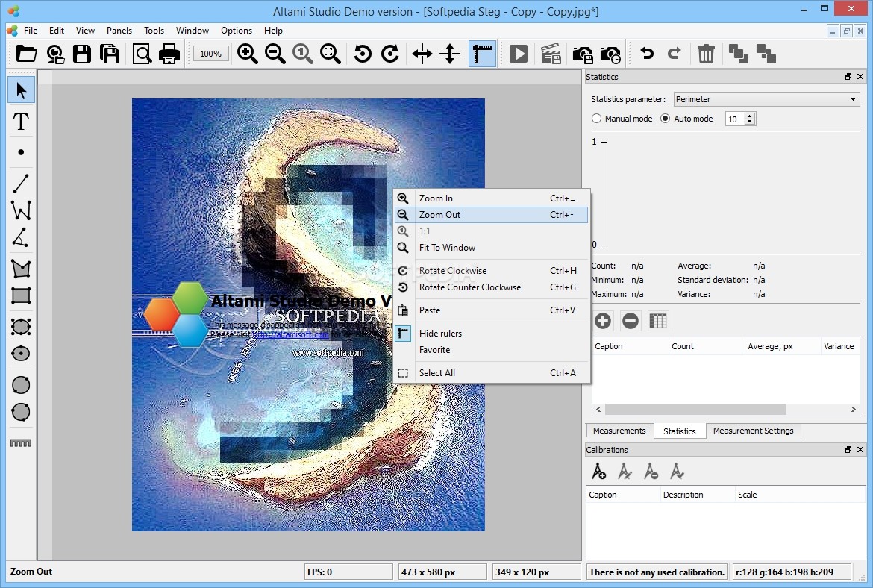
Task: Click the Add calibration icon
Action: [598, 472]
